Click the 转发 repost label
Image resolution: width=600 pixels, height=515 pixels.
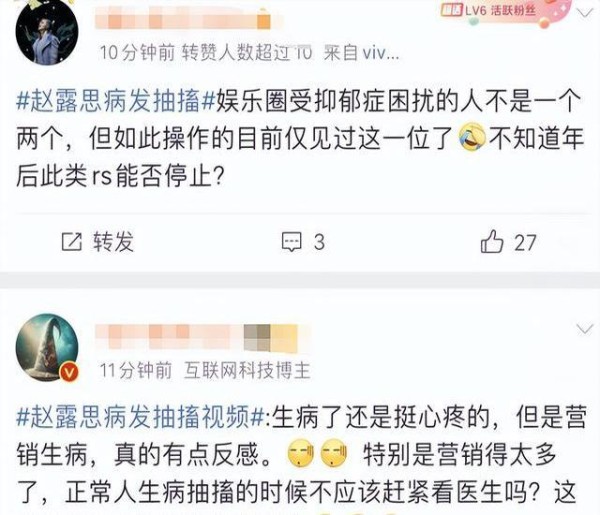(x=113, y=242)
